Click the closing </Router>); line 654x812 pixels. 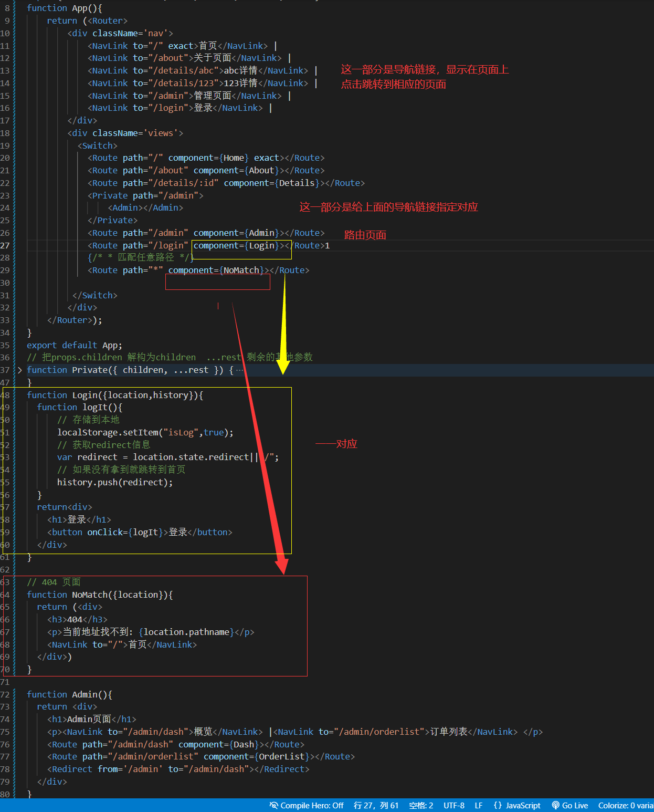click(75, 320)
